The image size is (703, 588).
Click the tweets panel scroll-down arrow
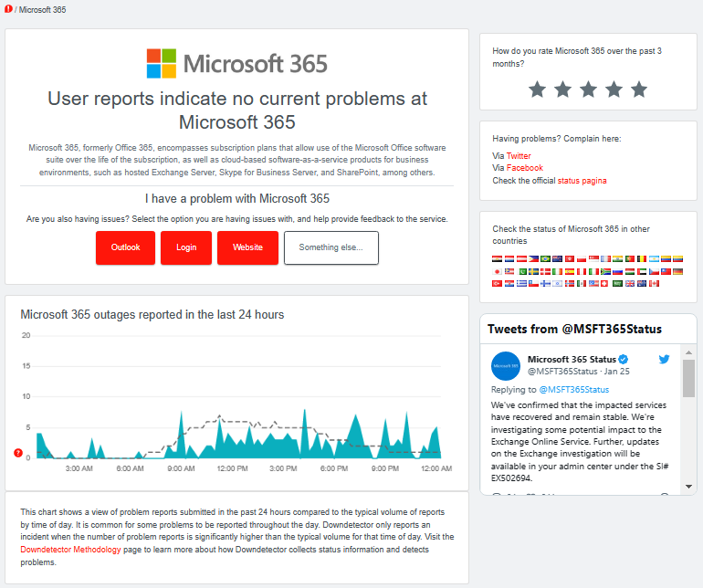point(688,487)
